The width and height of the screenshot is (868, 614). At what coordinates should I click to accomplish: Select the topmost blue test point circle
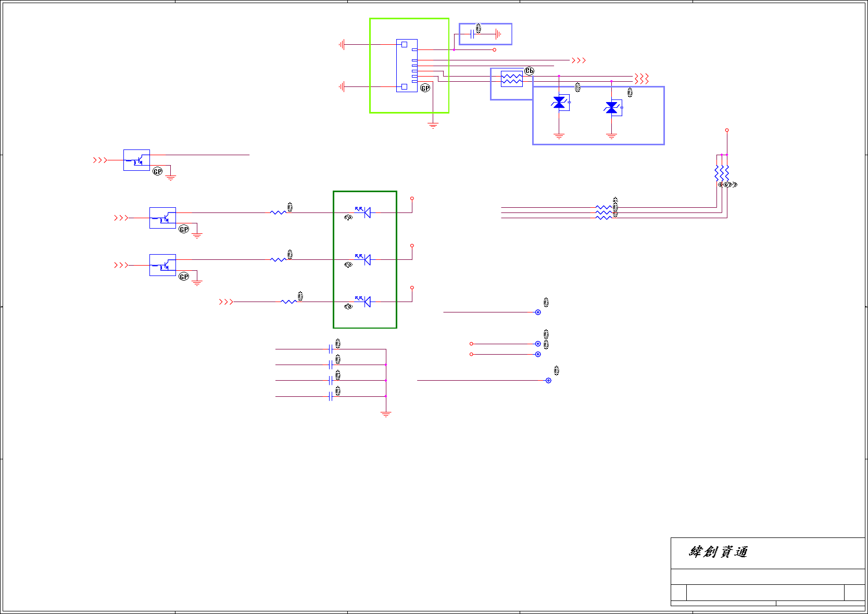click(x=538, y=312)
